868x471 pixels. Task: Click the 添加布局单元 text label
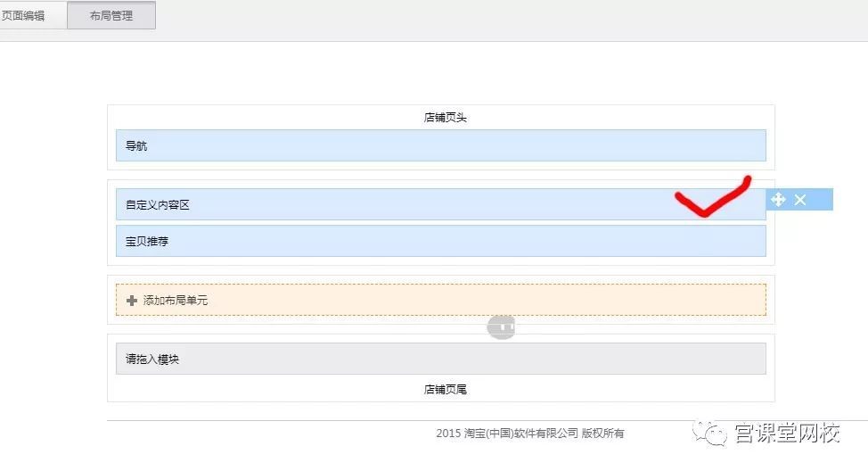point(176,301)
